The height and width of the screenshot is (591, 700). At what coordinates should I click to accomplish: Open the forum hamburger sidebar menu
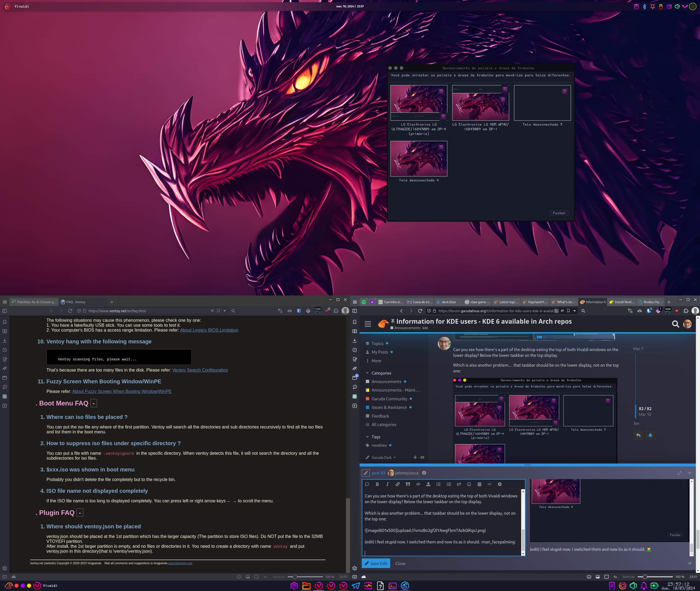[368, 324]
